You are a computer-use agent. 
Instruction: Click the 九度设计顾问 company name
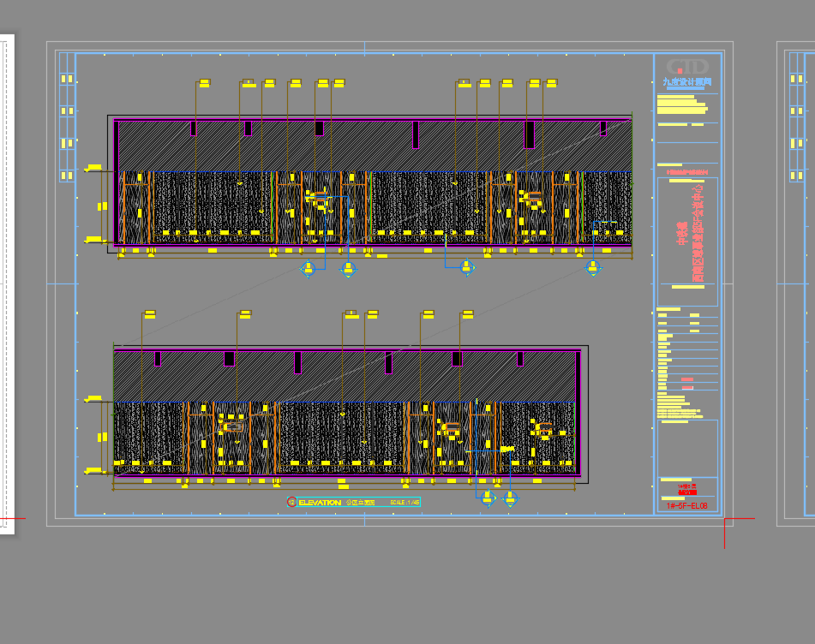687,81
